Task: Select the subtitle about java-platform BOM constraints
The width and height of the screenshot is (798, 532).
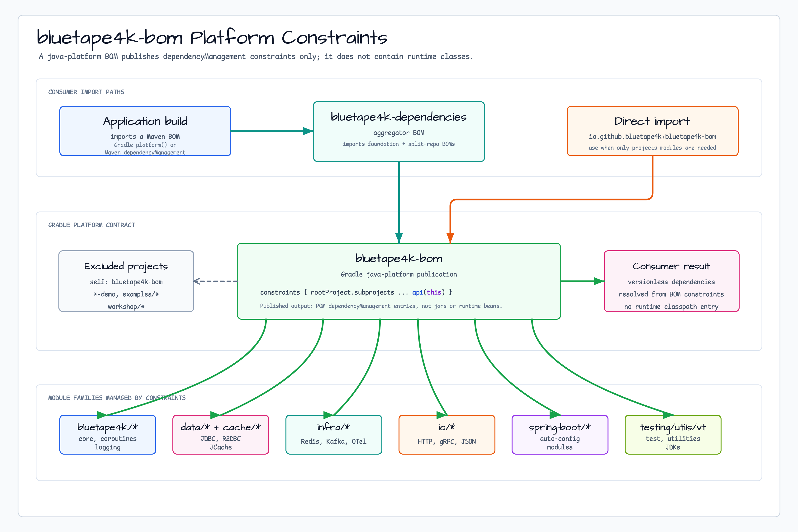Action: point(256,57)
